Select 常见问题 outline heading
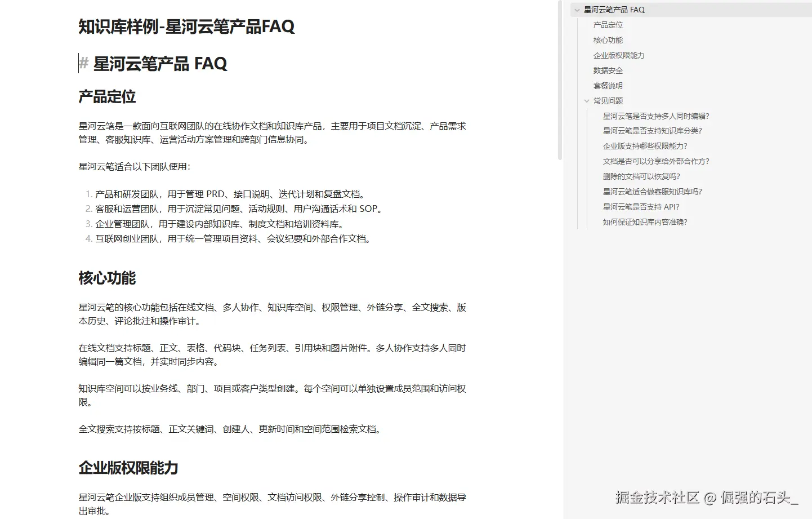The height and width of the screenshot is (519, 812). coord(608,101)
